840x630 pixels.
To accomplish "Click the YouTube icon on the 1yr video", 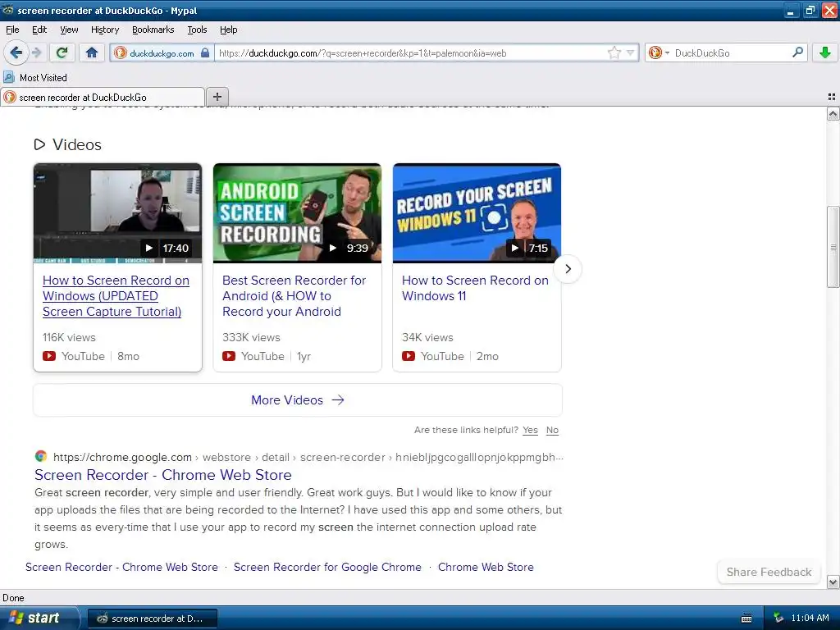I will (229, 356).
